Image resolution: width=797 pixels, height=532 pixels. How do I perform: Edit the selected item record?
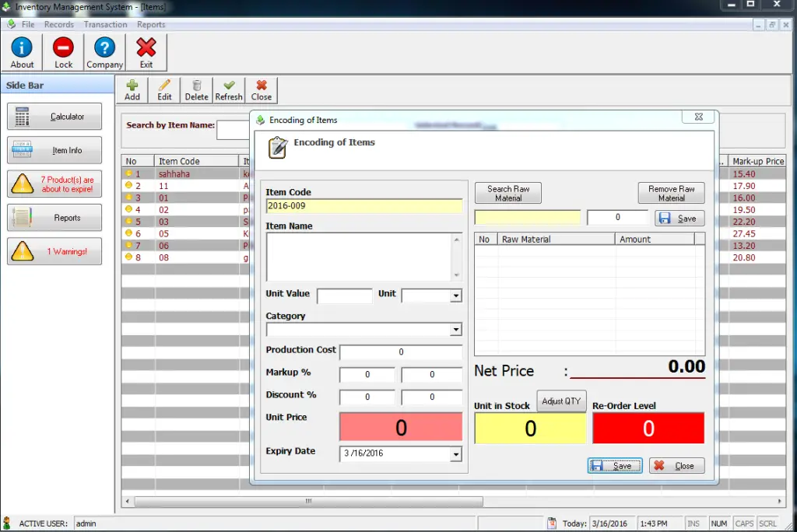coord(164,89)
